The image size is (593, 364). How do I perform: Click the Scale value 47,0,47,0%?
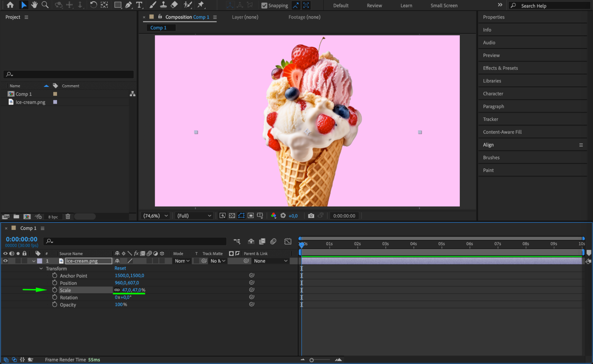[133, 290]
